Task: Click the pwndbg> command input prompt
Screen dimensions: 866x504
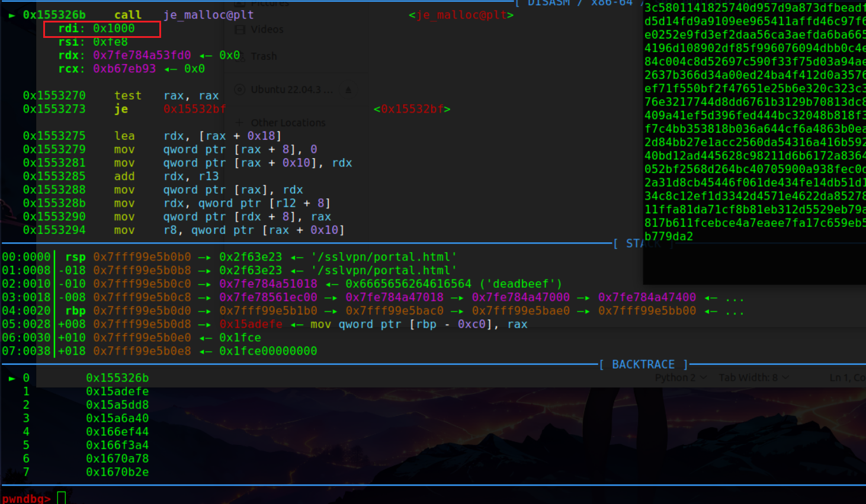Action: click(x=26, y=498)
